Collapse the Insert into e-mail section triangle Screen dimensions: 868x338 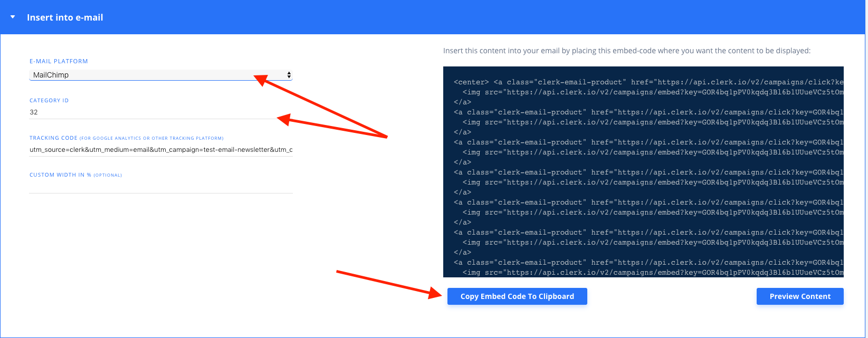13,17
